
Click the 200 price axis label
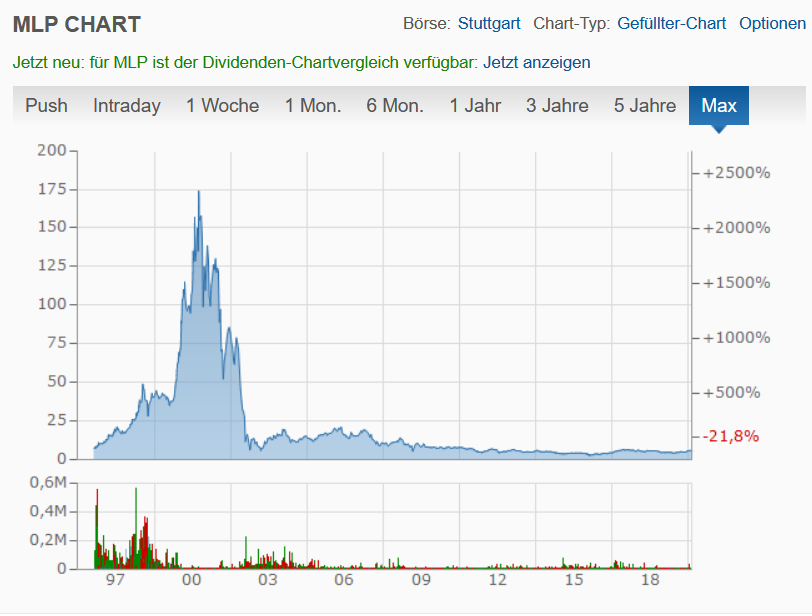52,151
